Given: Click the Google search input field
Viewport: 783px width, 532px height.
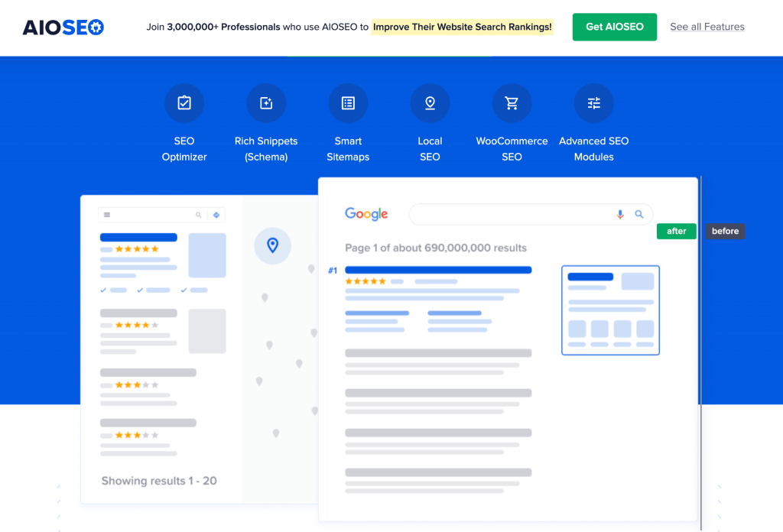Looking at the screenshot, I should click(531, 214).
